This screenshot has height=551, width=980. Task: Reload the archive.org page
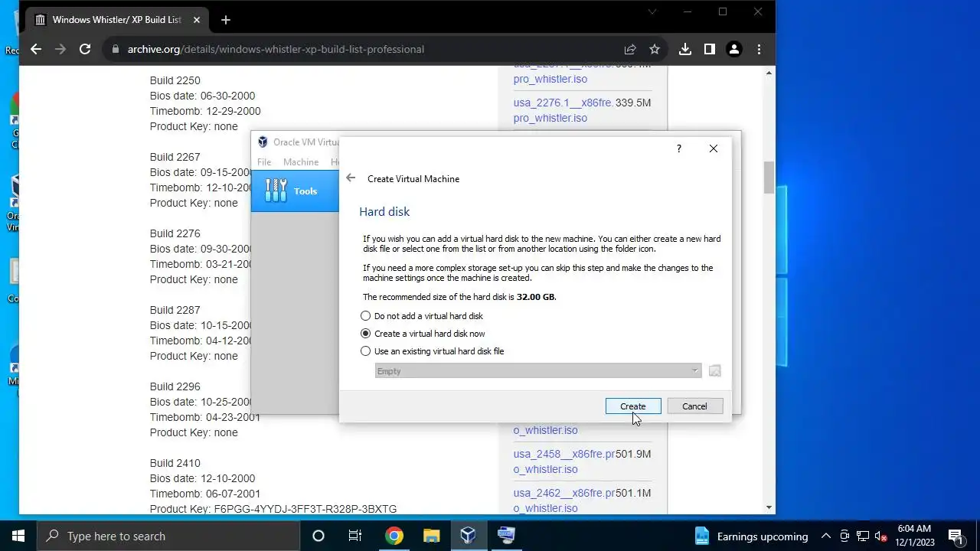point(85,49)
